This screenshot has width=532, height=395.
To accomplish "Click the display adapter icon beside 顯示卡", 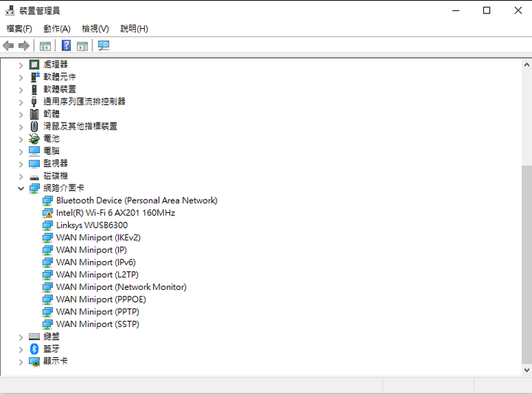I will coord(34,362).
